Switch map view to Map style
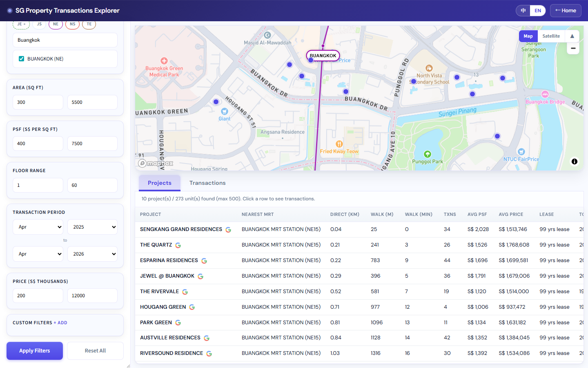588x368 pixels. pyautogui.click(x=528, y=36)
